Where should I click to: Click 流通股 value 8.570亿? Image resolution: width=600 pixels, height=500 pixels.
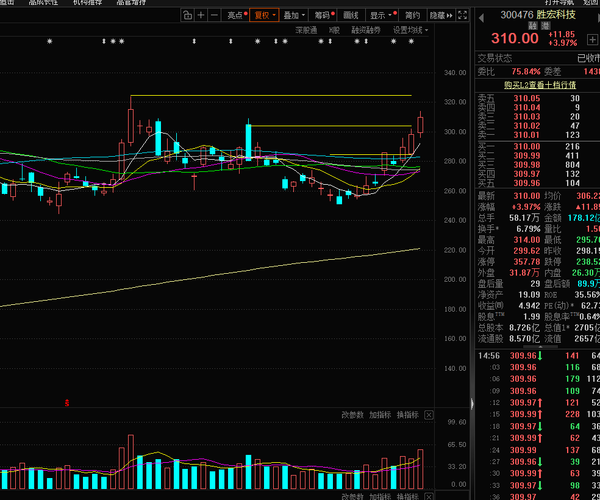524,339
